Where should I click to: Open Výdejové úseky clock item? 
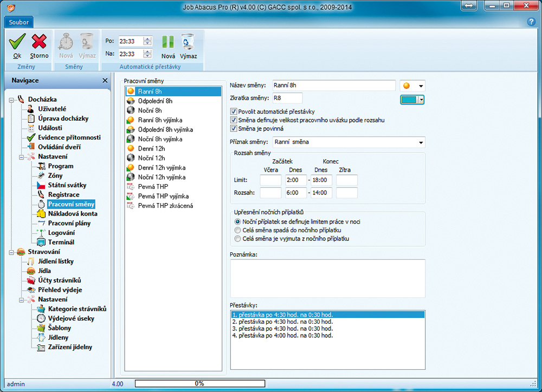point(71,318)
